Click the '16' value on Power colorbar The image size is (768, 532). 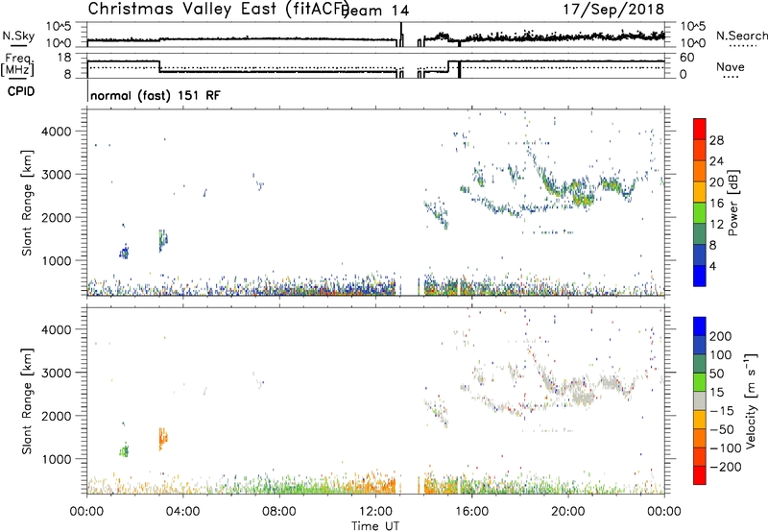tap(716, 204)
